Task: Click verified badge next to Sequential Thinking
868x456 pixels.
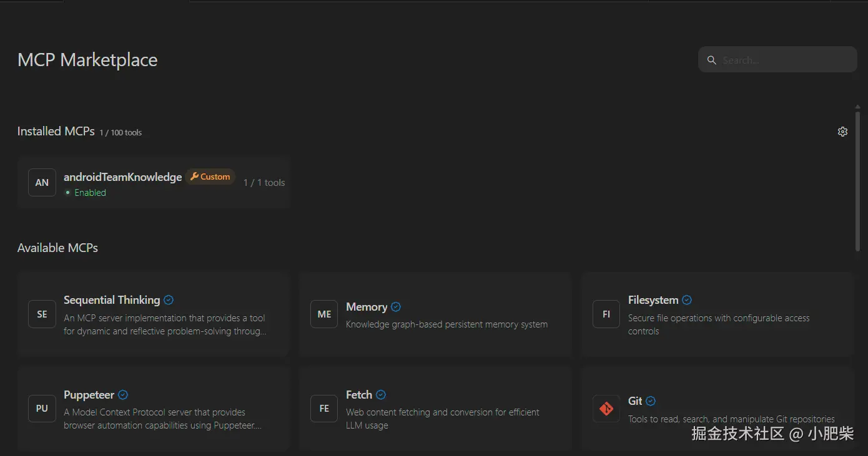Action: 169,300
